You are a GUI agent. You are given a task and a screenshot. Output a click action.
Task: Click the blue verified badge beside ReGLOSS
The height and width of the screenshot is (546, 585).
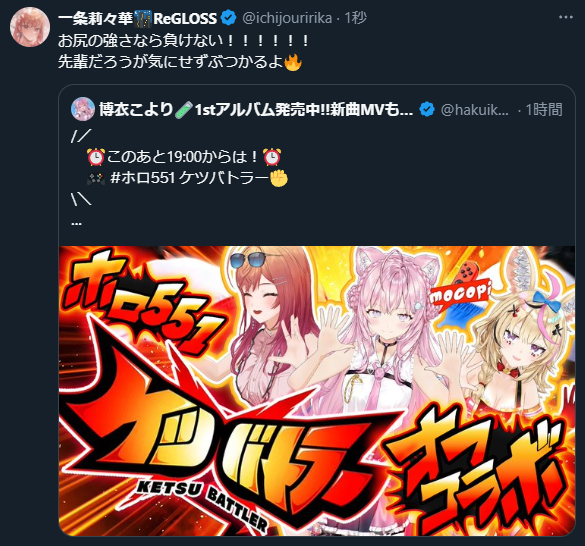coord(228,18)
